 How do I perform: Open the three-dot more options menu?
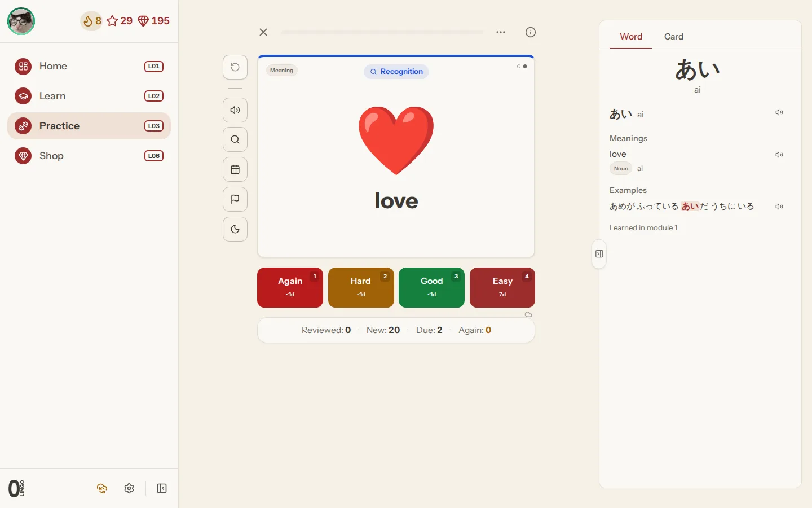click(501, 32)
